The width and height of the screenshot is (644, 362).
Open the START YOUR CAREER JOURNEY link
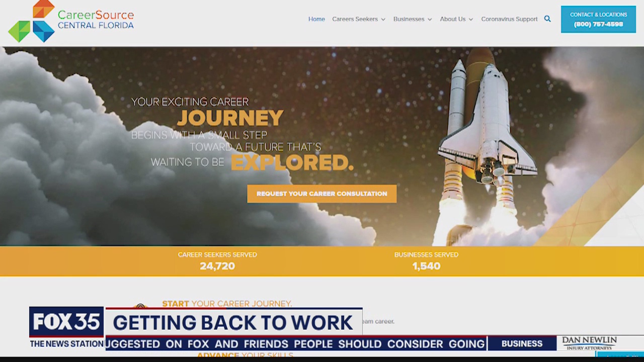226,304
